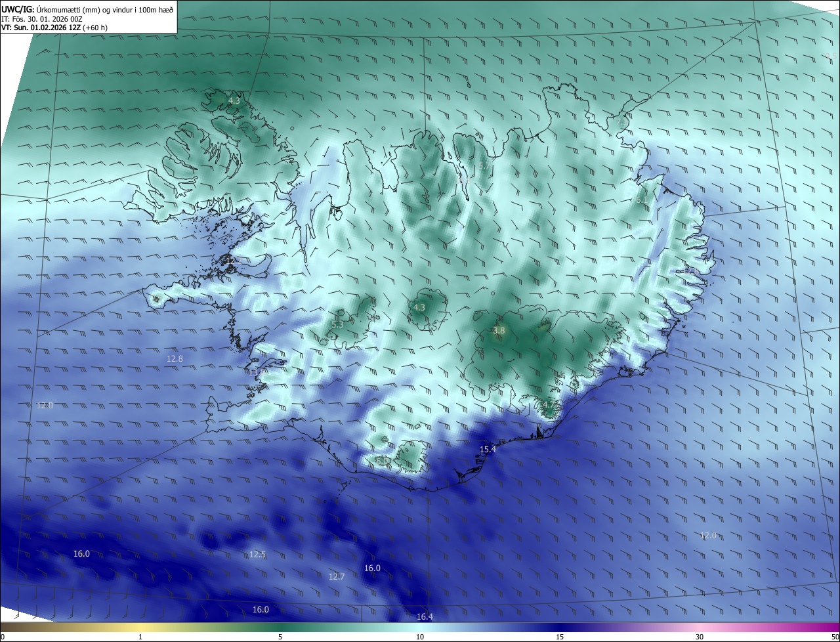Click the 15 label on the colour scale

(560, 637)
